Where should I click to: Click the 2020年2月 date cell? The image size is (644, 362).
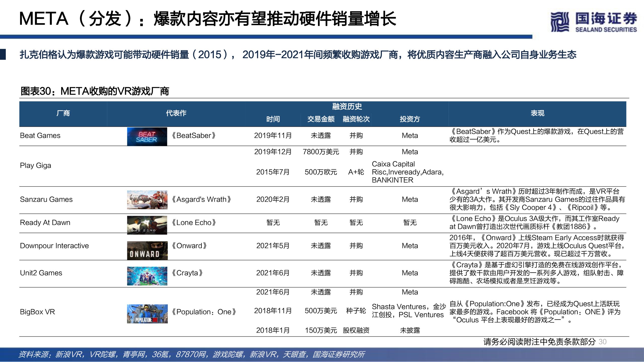coord(273,199)
